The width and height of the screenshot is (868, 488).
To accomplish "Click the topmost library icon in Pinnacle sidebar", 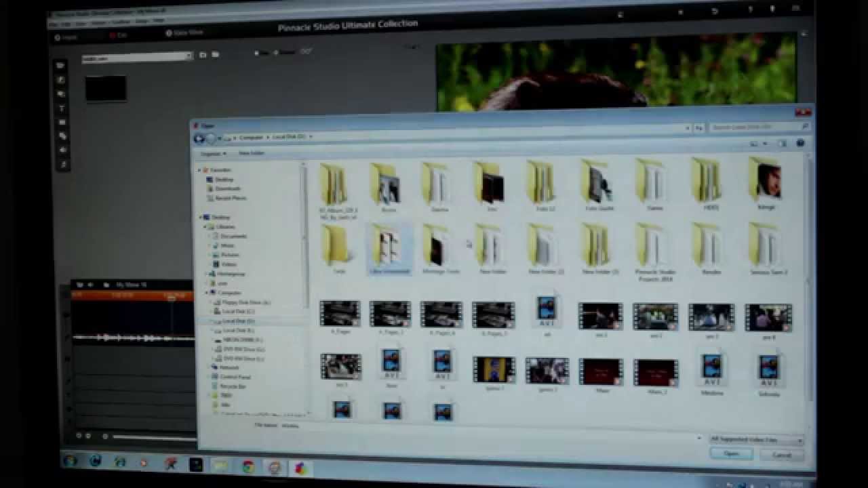I will click(61, 66).
